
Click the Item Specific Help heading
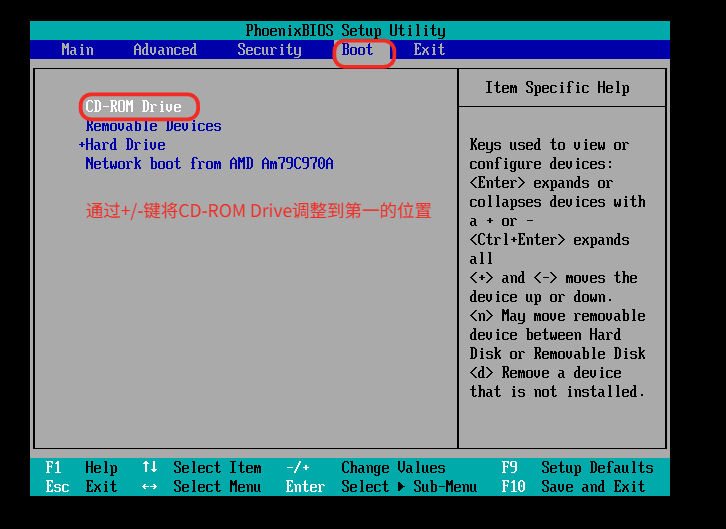[x=557, y=87]
